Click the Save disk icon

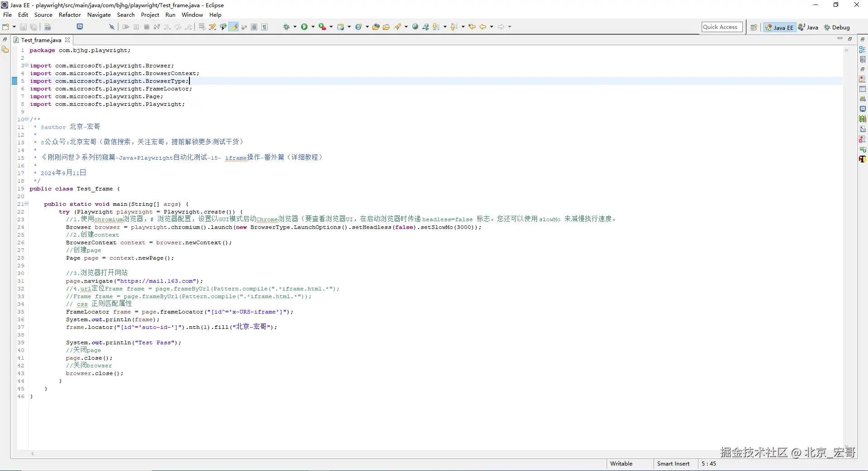tap(24, 27)
